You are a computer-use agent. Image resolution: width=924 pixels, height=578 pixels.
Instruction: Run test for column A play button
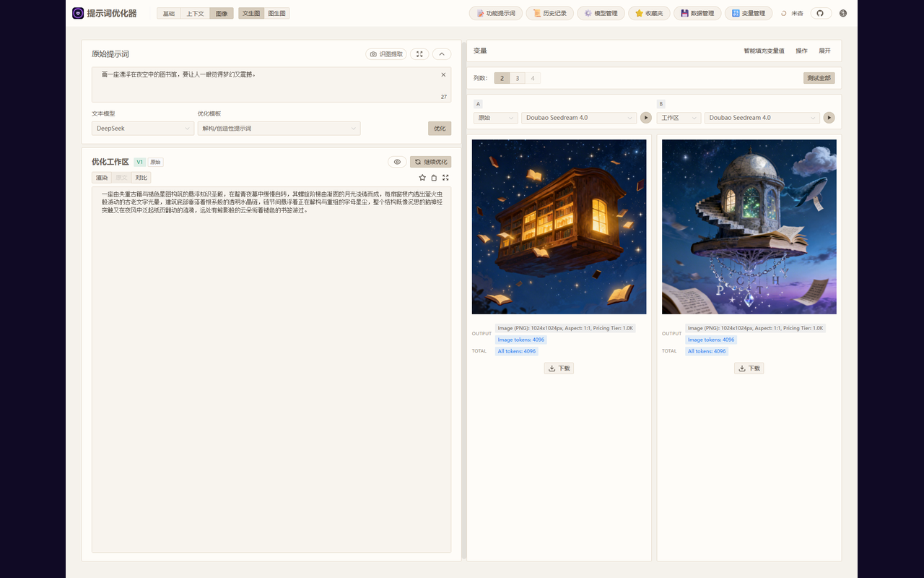pos(646,118)
